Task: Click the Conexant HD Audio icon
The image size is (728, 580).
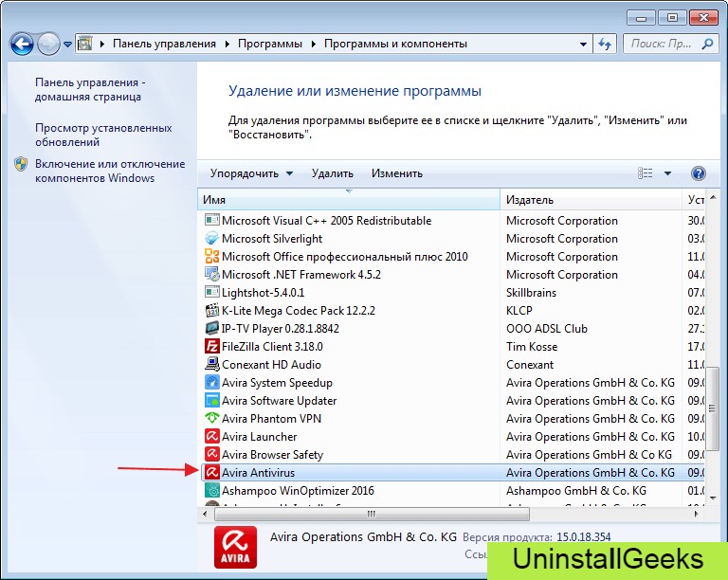Action: (x=211, y=364)
